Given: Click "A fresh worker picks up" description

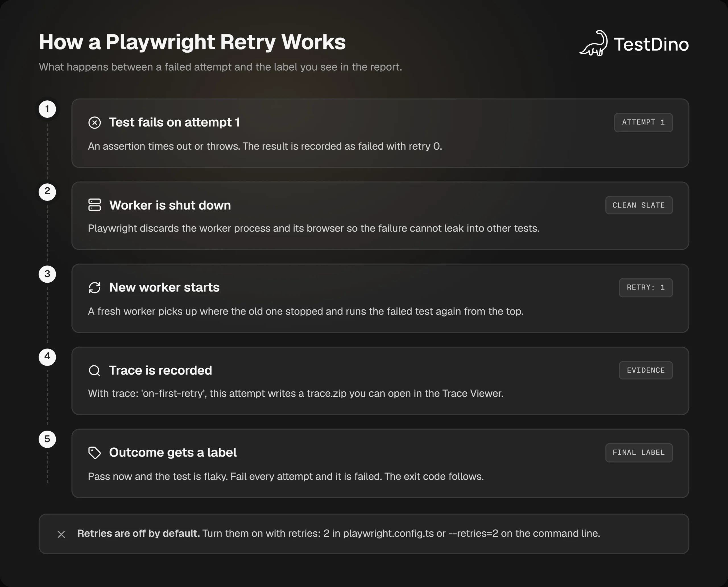Looking at the screenshot, I should (x=306, y=311).
